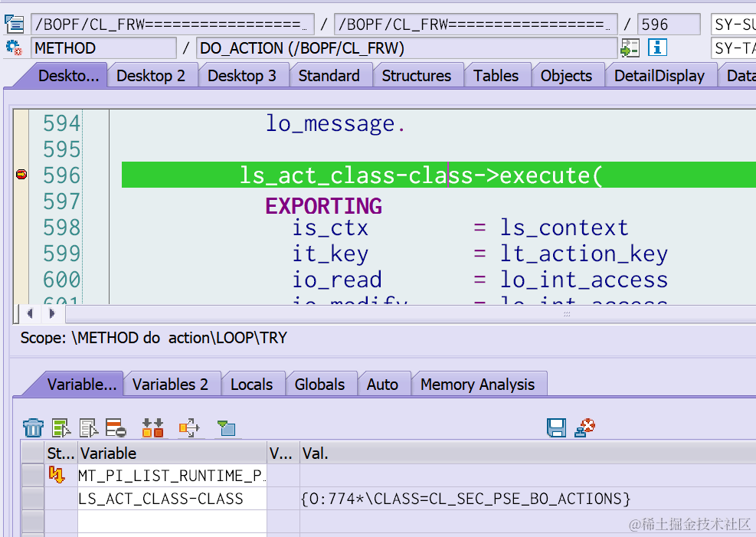The image size is (756, 537).
Task: Click the green filter box icon
Action: pos(226,427)
